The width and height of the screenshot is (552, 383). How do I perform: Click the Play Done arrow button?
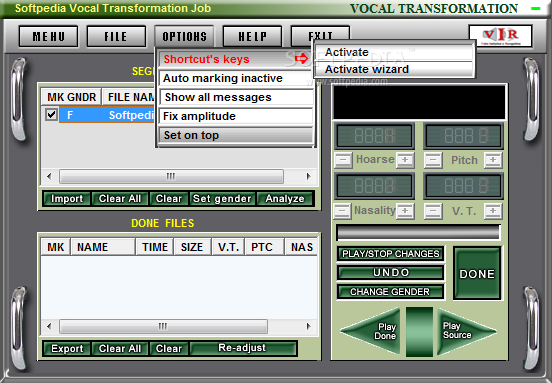pos(377,331)
